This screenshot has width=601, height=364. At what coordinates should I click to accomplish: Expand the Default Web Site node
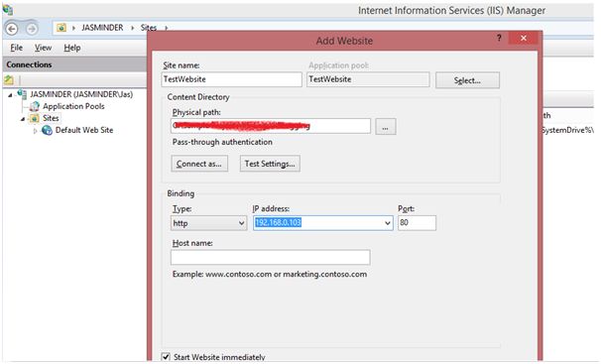coord(35,131)
